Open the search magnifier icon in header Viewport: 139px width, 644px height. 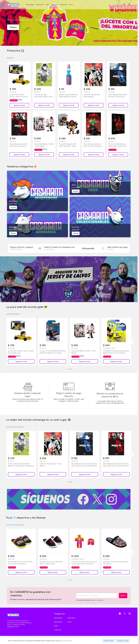point(124,4)
